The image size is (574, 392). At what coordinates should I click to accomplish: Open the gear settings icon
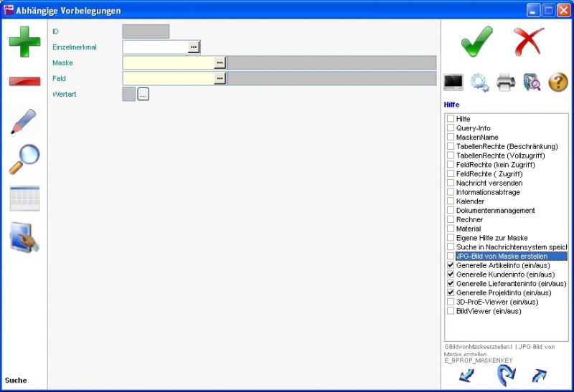(479, 82)
